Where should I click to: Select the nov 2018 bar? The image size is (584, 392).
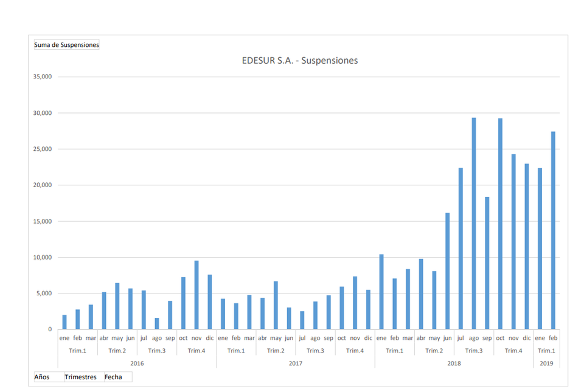[513, 242]
